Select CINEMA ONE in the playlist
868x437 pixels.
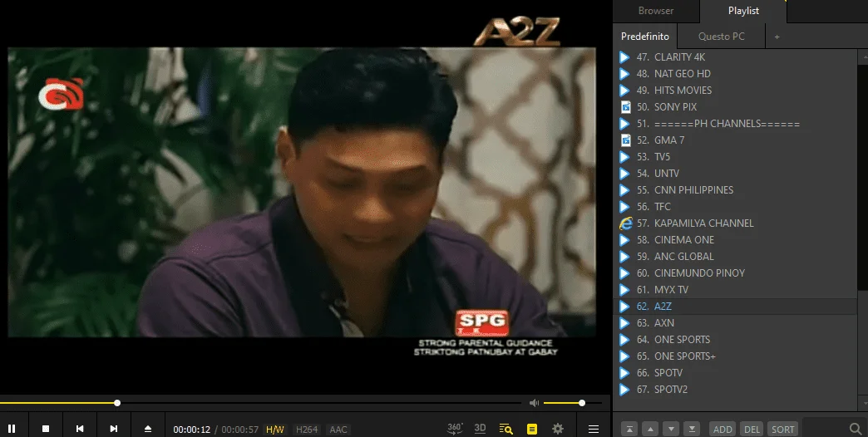[735, 239]
